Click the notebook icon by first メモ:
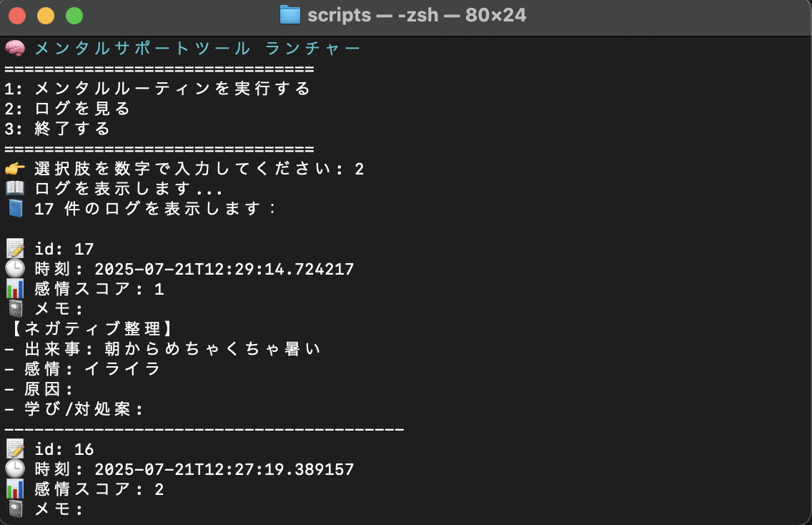 (x=16, y=308)
